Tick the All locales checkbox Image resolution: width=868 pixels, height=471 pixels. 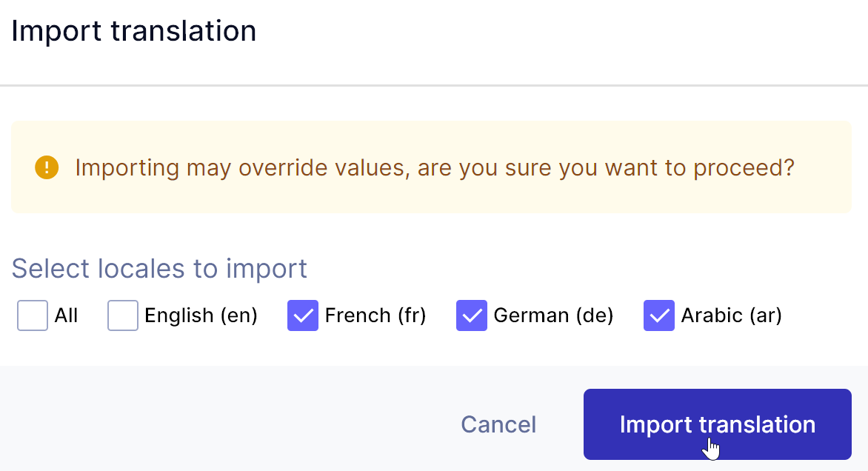pyautogui.click(x=33, y=315)
